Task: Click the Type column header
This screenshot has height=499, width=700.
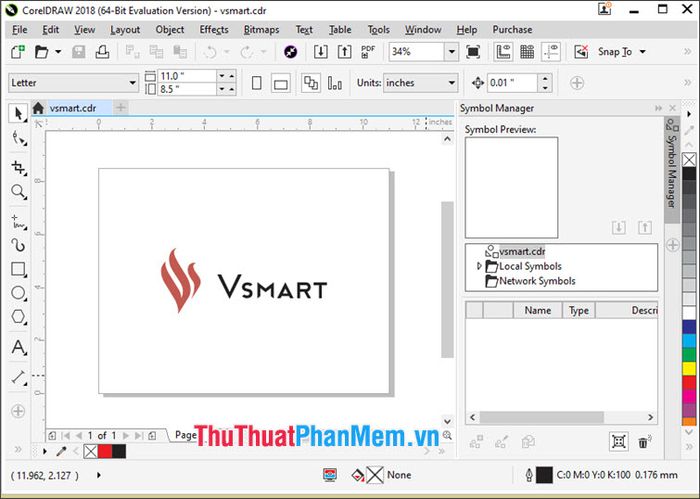Action: pos(579,310)
